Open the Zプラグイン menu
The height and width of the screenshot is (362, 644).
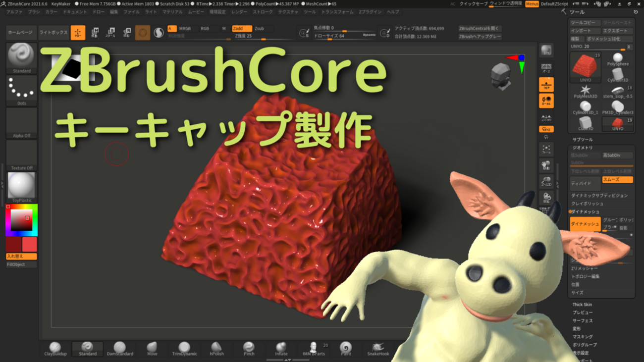pos(370,12)
